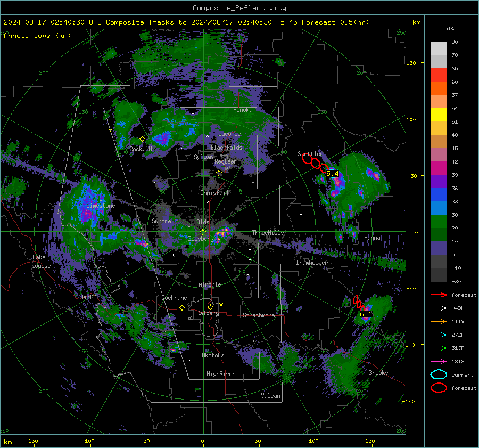
Task: Click the cyan current ellipse legend symbol
Action: pyautogui.click(x=439, y=374)
